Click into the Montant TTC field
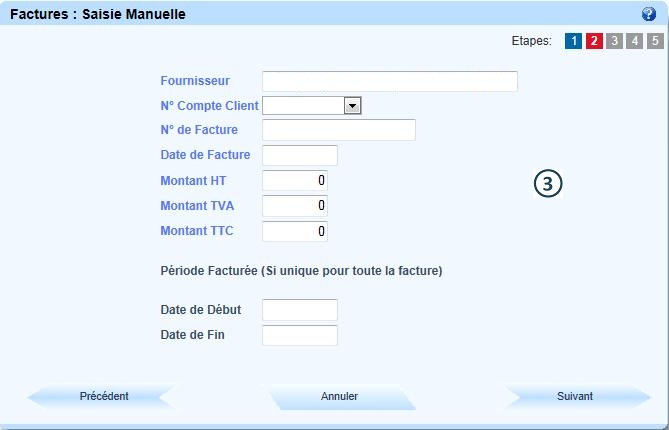The height and width of the screenshot is (430, 669). coord(294,231)
